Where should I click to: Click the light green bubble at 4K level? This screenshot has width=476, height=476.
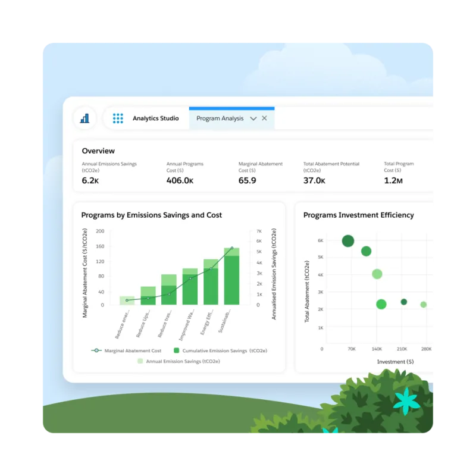click(x=377, y=274)
